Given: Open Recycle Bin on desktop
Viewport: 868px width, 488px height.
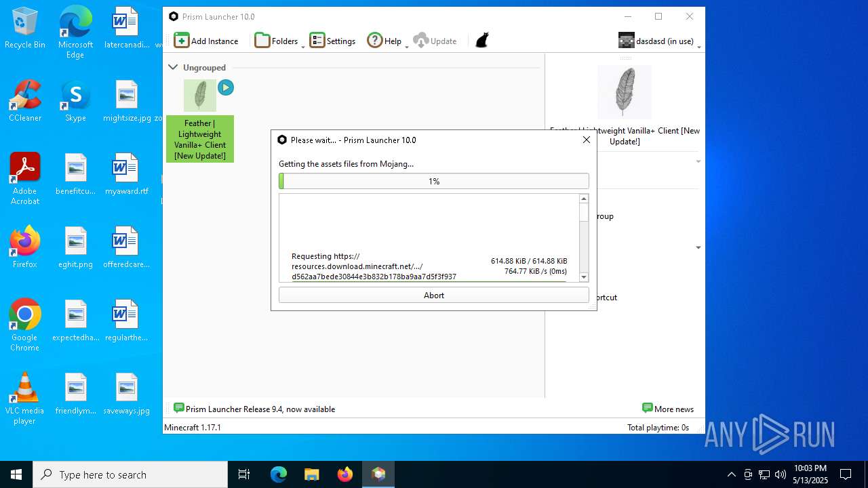Looking at the screenshot, I should (25, 29).
